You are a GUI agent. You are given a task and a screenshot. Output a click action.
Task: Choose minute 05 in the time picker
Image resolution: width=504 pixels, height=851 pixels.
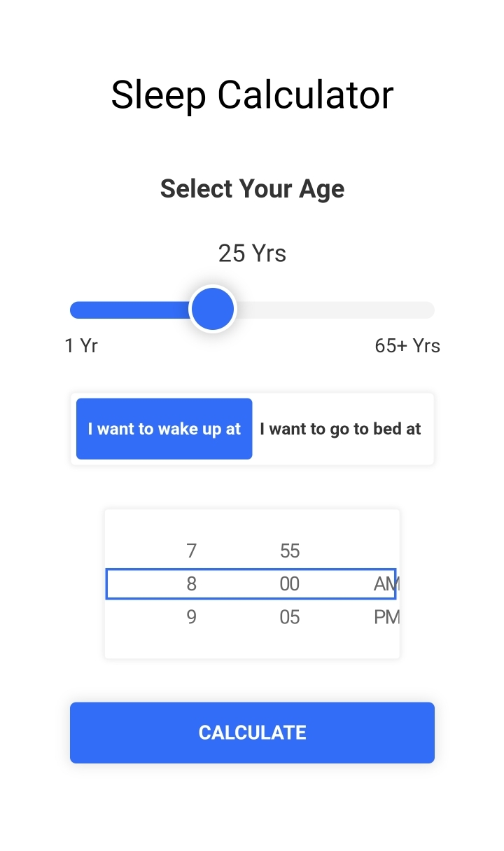pyautogui.click(x=290, y=617)
